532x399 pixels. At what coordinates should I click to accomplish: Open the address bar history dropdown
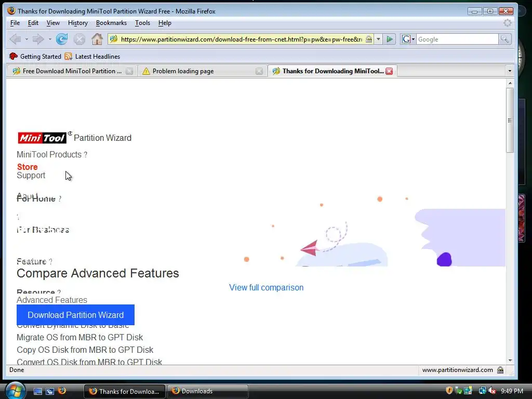pos(378,39)
